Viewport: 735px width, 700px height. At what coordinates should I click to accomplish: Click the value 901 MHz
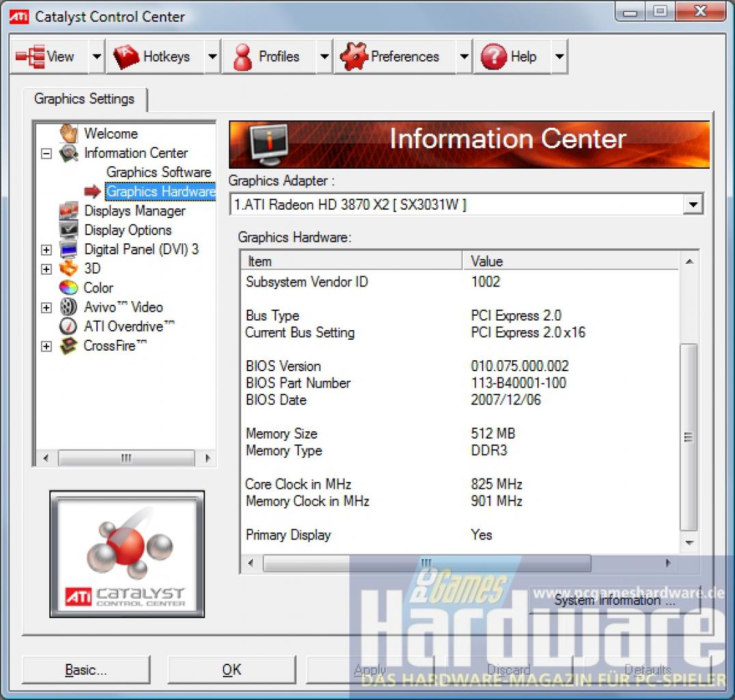pos(496,501)
